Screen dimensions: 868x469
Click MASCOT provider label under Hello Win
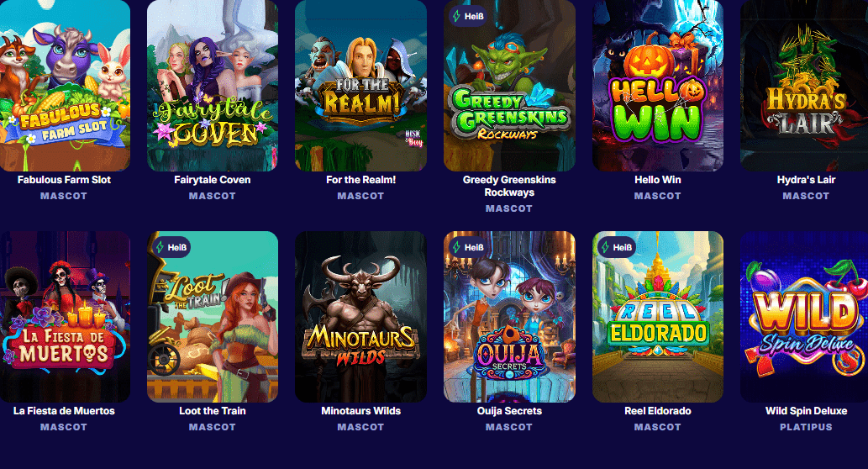click(658, 196)
